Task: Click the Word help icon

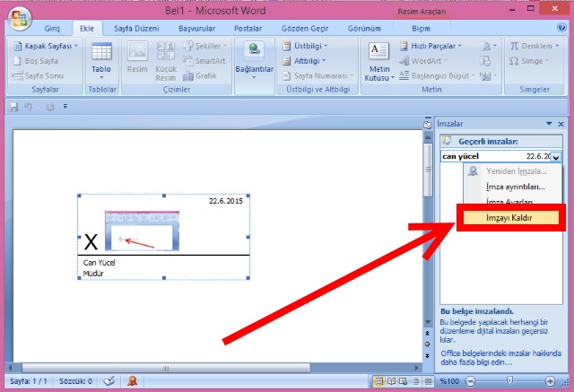Action: [x=561, y=27]
